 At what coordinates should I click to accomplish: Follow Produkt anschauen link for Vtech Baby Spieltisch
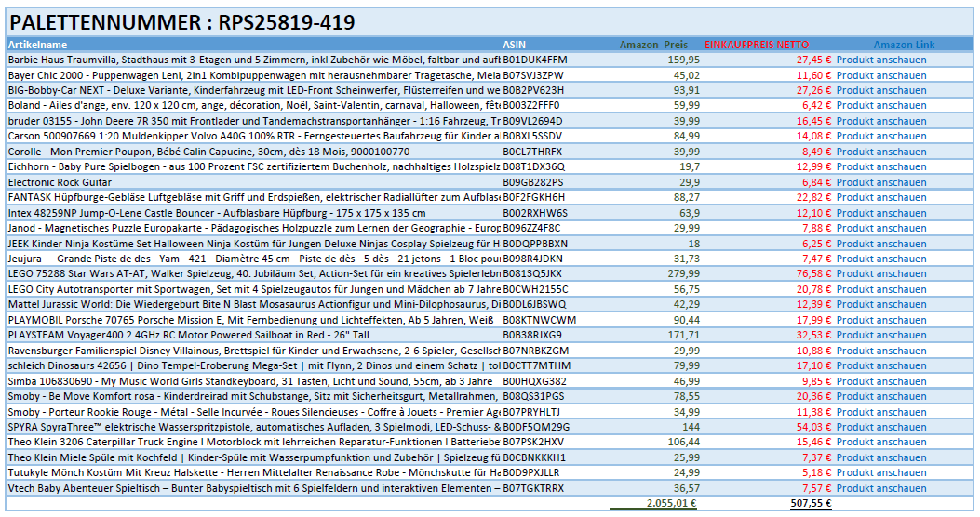[x=880, y=488]
